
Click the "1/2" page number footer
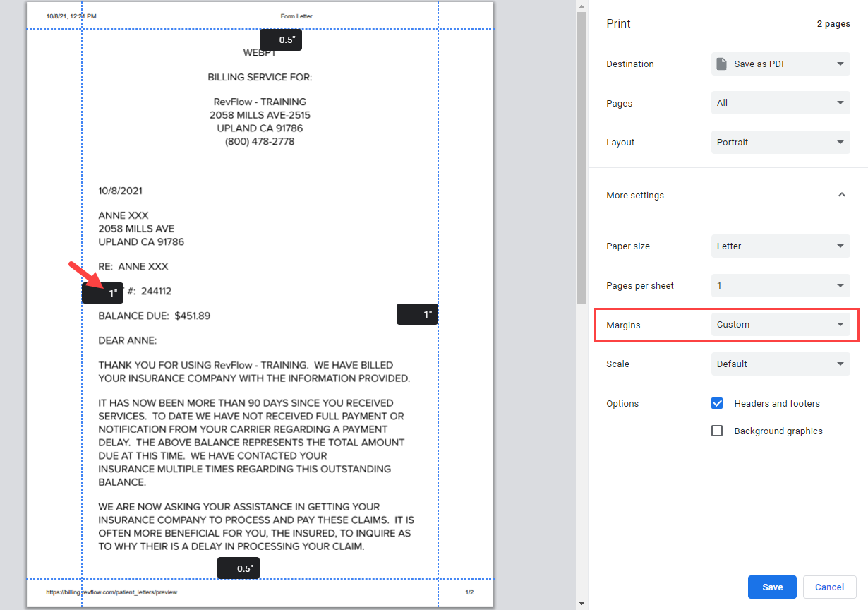(x=470, y=592)
